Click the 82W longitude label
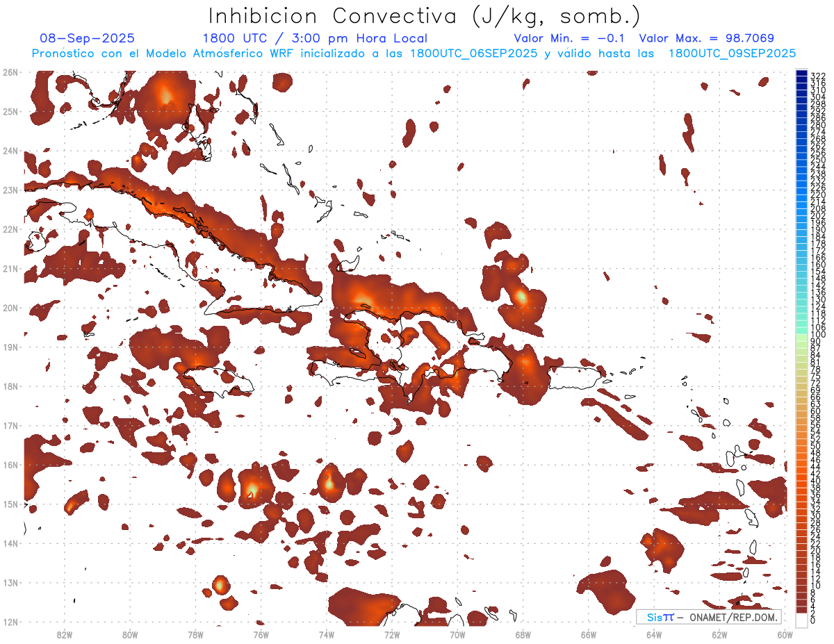 [x=64, y=634]
